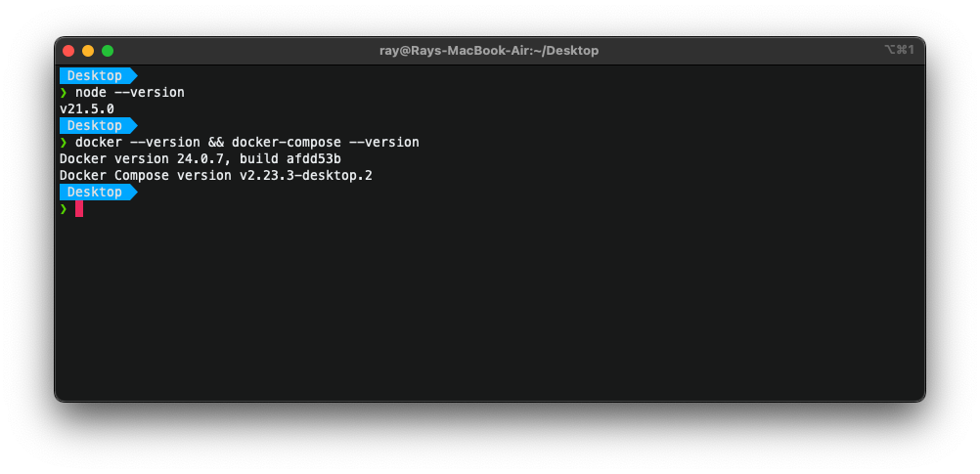Image resolution: width=980 pixels, height=474 pixels.
Task: Click the yellow minimize window button
Action: coord(88,51)
